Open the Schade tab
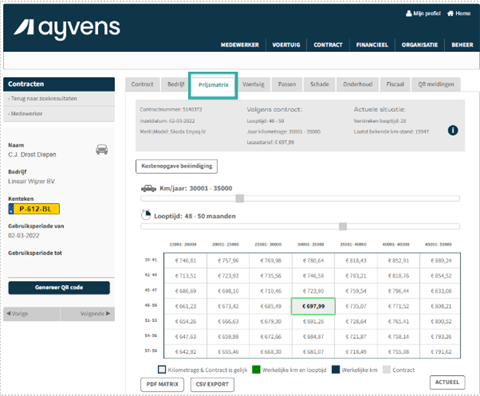 [319, 84]
